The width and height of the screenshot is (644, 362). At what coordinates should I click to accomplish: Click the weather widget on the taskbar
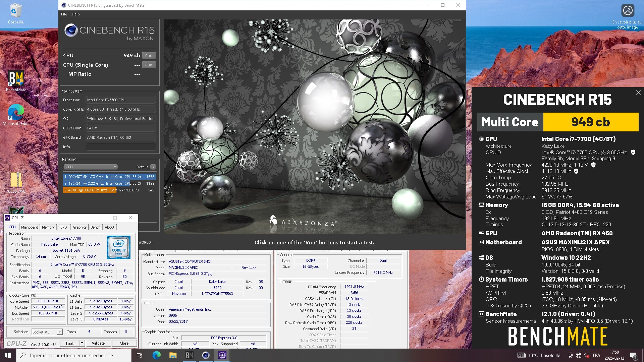pos(539,355)
